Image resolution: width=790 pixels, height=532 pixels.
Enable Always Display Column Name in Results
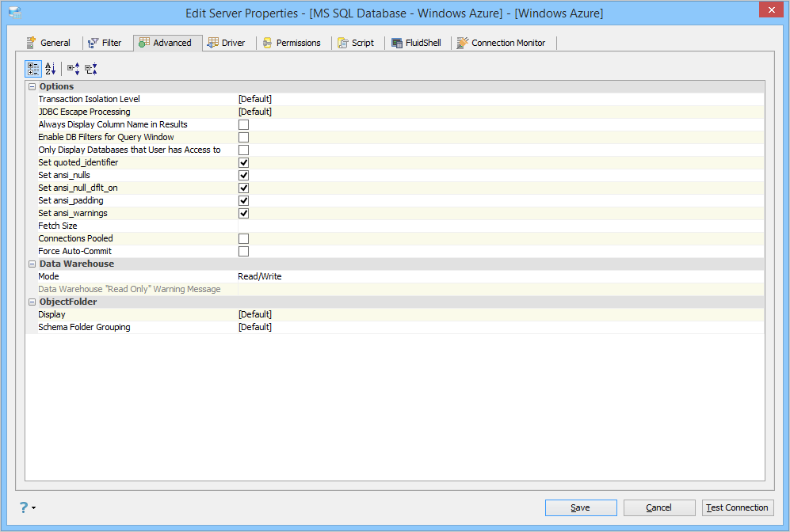click(x=243, y=124)
